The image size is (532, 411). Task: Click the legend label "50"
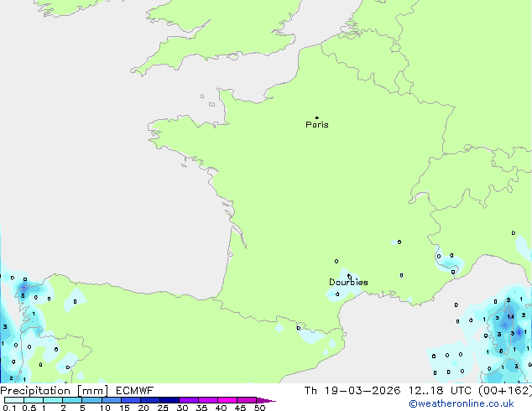(x=259, y=408)
